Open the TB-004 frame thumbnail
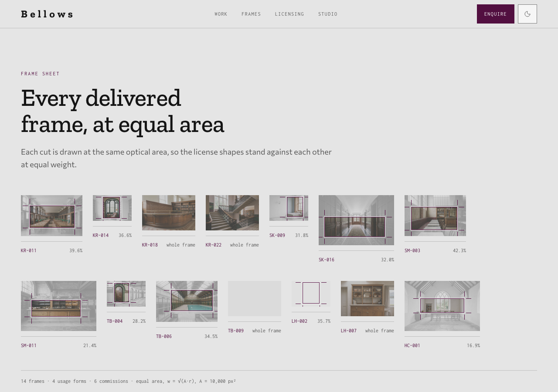Screen dimensions: 558x392 click(126, 294)
